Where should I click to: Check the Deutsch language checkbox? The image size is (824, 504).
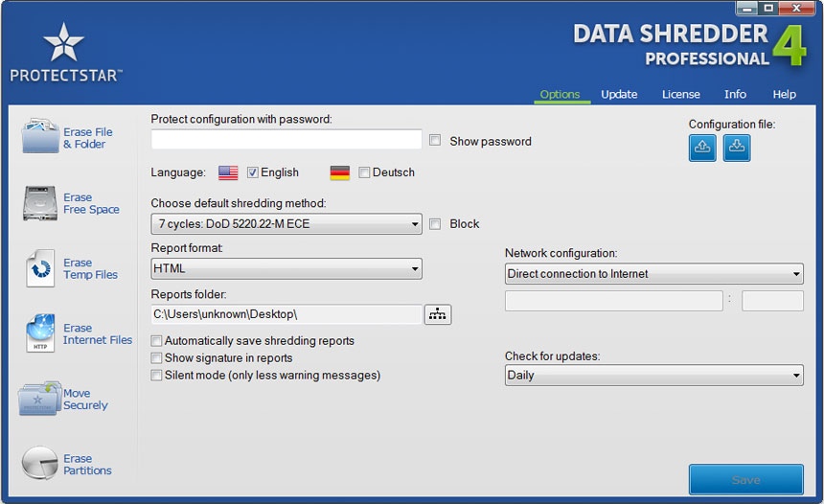pos(364,172)
